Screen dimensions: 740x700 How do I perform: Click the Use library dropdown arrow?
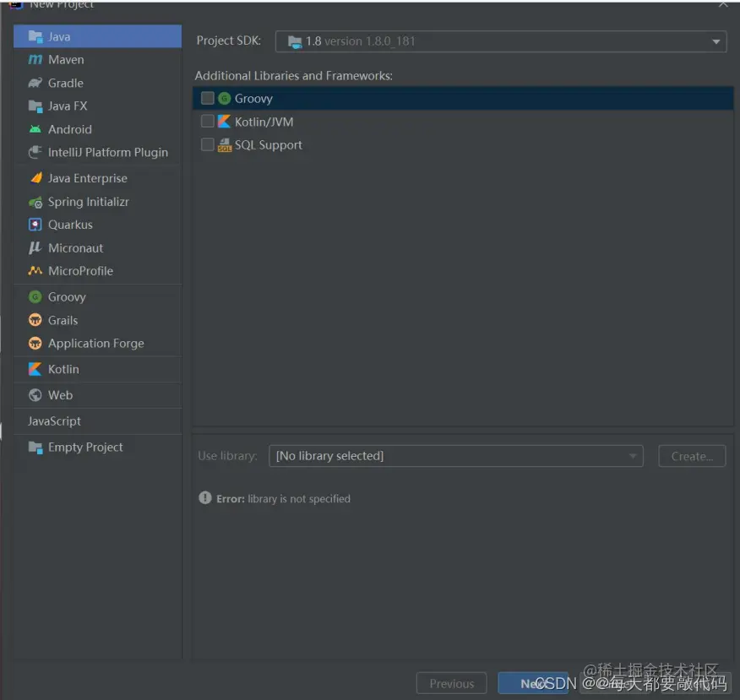click(x=633, y=456)
